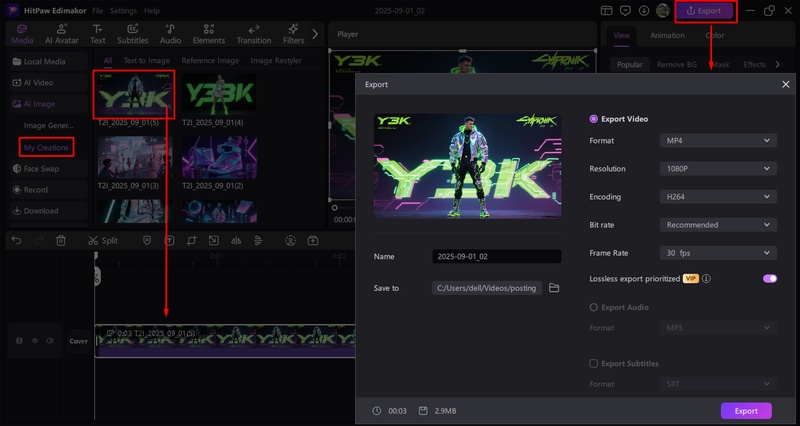Click the add-to-folder icon in timeline toolbar
Image resolution: width=800 pixels, height=426 pixels.
tap(313, 240)
